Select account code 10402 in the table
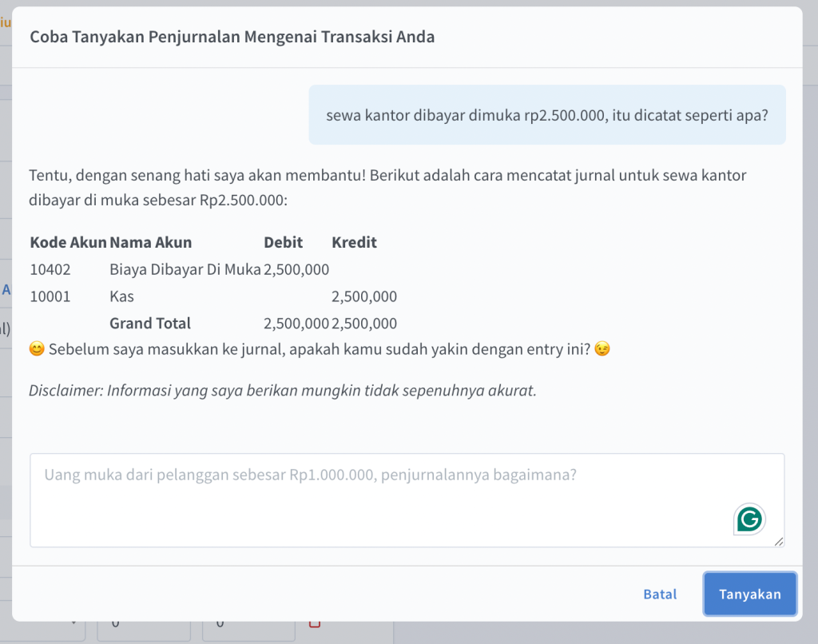 [50, 269]
